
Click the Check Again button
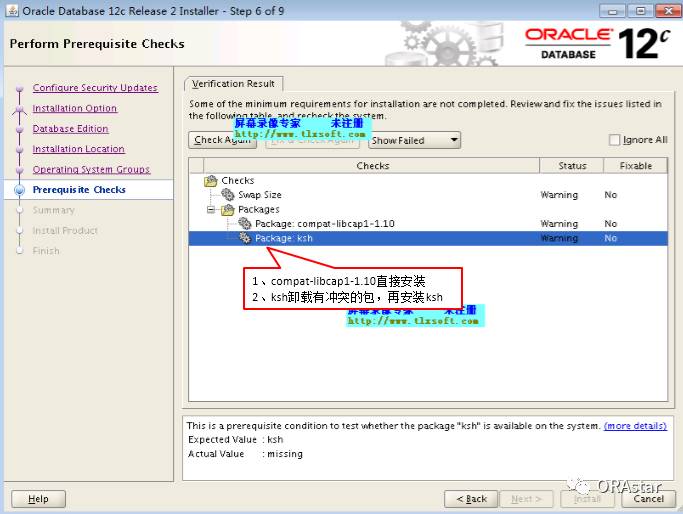223,140
